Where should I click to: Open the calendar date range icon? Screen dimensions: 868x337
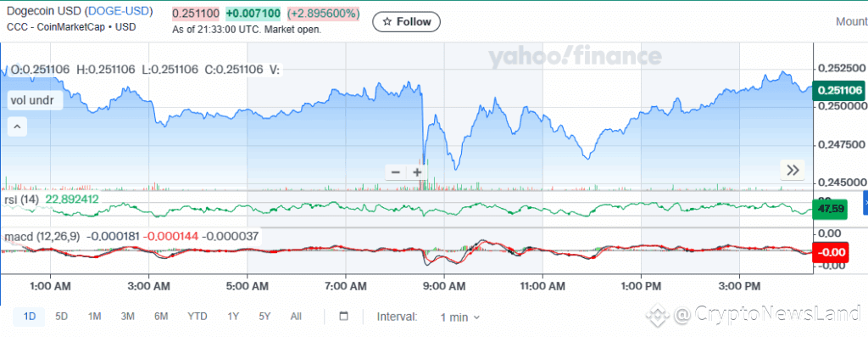tap(343, 317)
